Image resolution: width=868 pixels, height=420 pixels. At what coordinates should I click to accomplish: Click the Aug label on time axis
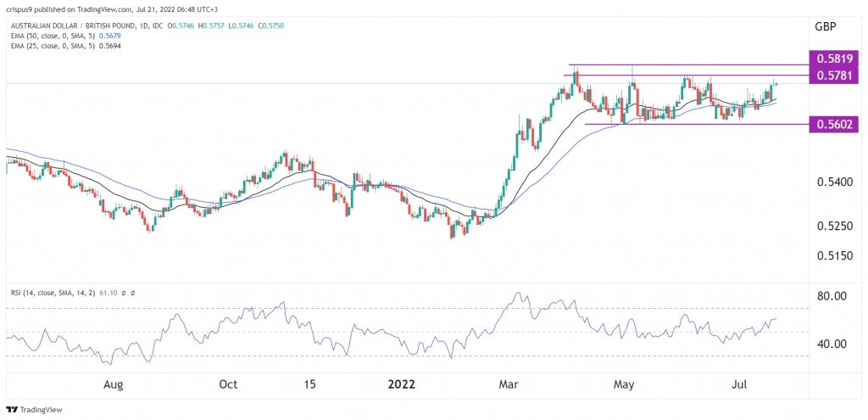[x=113, y=384]
